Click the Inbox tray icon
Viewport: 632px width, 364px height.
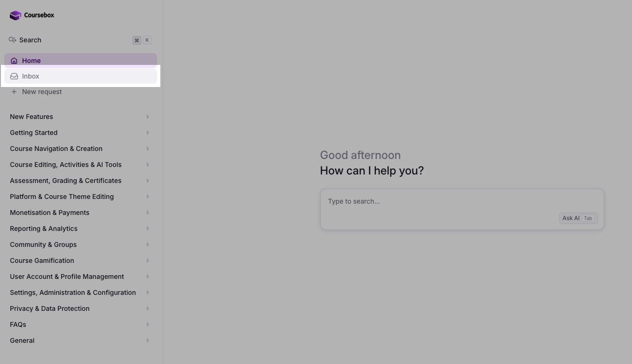click(14, 76)
